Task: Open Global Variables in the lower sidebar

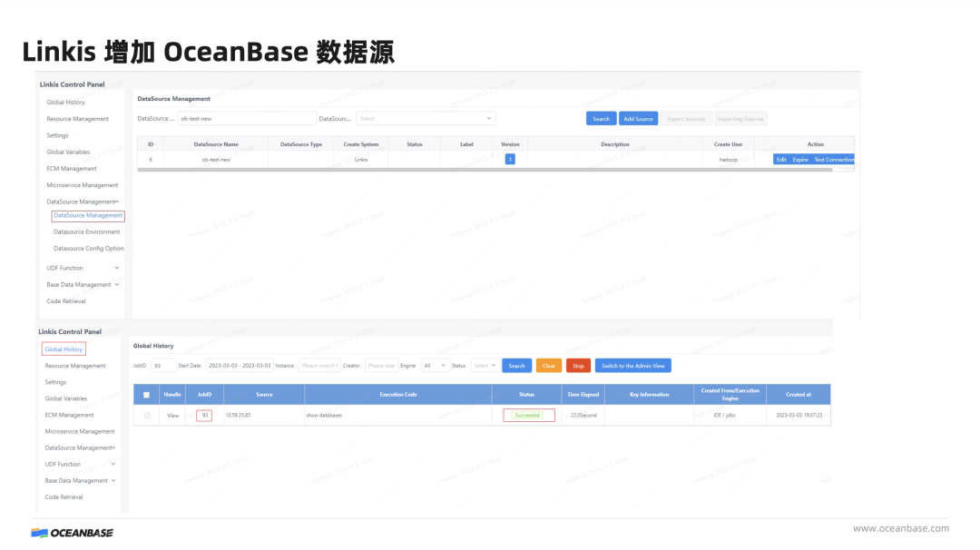Action: coord(65,398)
